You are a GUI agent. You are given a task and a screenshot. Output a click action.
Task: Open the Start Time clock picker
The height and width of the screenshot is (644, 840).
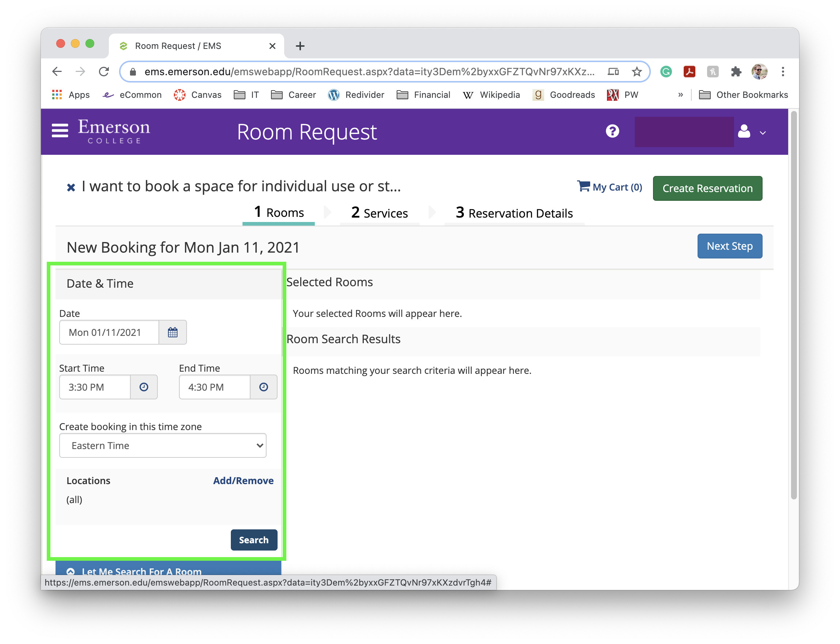(x=144, y=387)
